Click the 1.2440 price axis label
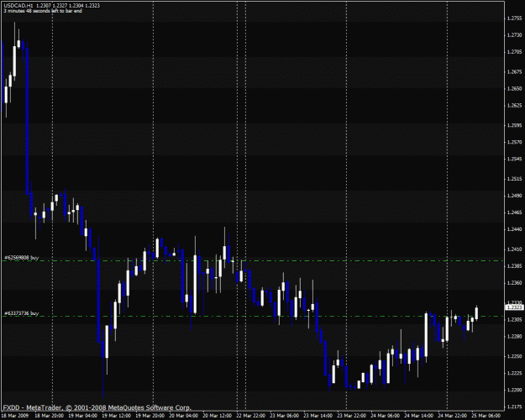Screen dimensions: 525x420 [514, 229]
